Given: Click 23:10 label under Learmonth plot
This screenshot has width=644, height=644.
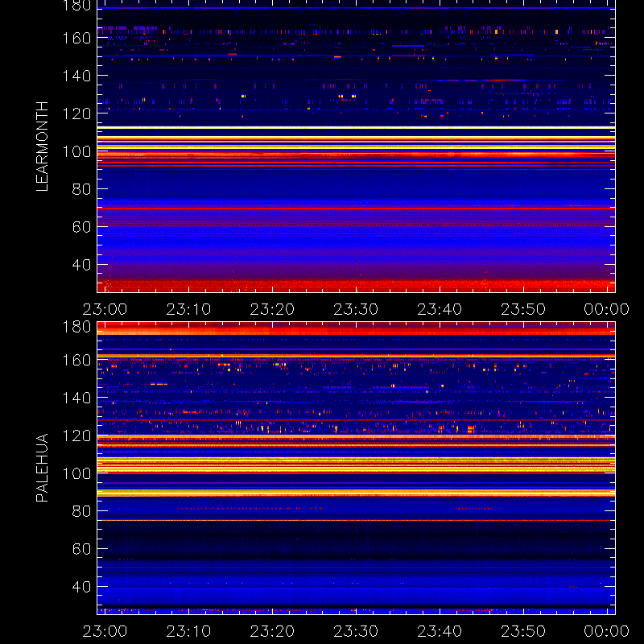Looking at the screenshot, I should [188, 309].
